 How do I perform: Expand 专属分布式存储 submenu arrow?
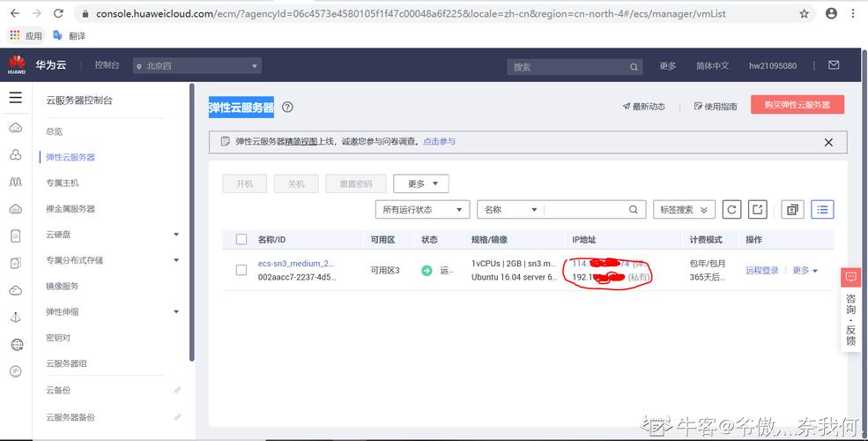point(176,260)
